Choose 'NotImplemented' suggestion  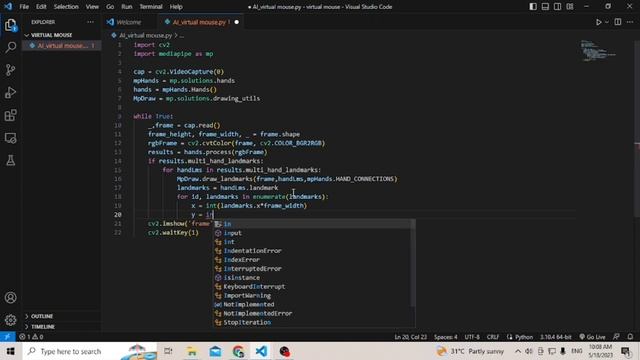point(314,304)
